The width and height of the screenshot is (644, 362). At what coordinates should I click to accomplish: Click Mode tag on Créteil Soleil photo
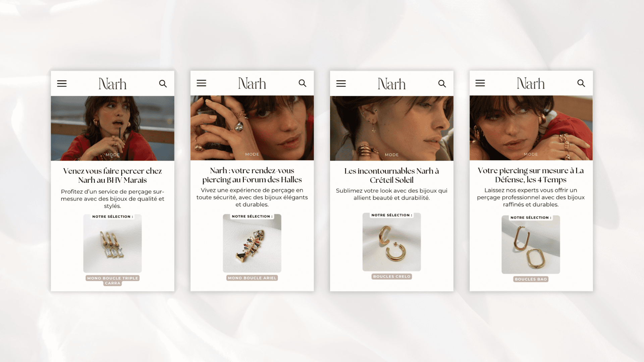pyautogui.click(x=392, y=155)
